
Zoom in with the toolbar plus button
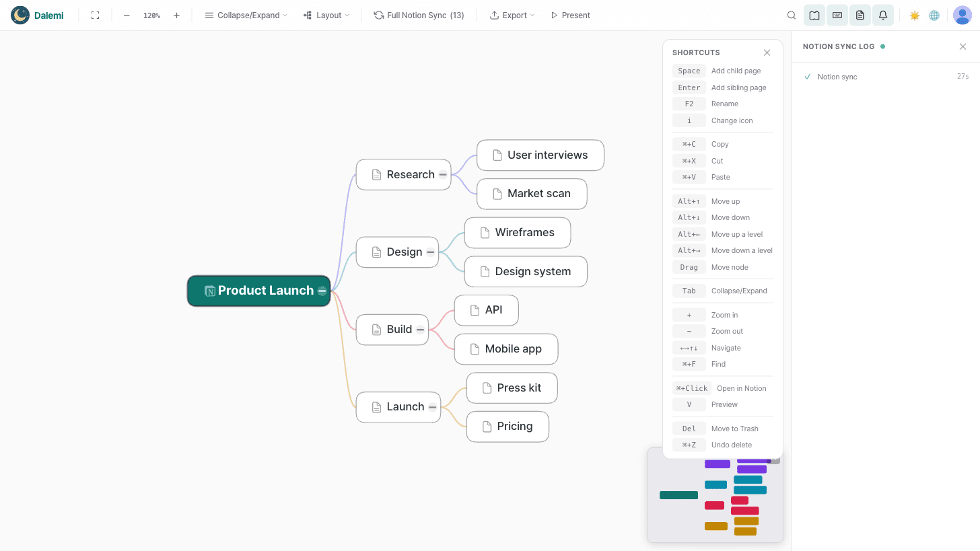(176, 15)
